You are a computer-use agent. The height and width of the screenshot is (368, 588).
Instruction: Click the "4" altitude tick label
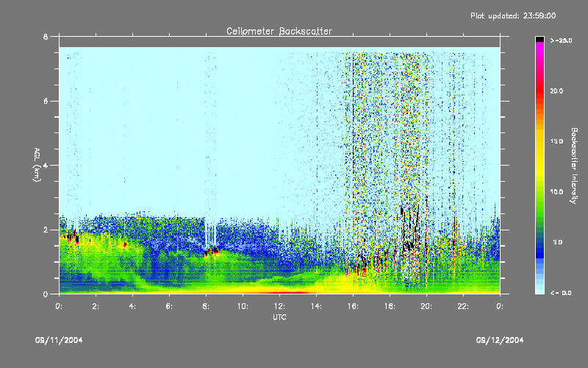click(x=46, y=166)
